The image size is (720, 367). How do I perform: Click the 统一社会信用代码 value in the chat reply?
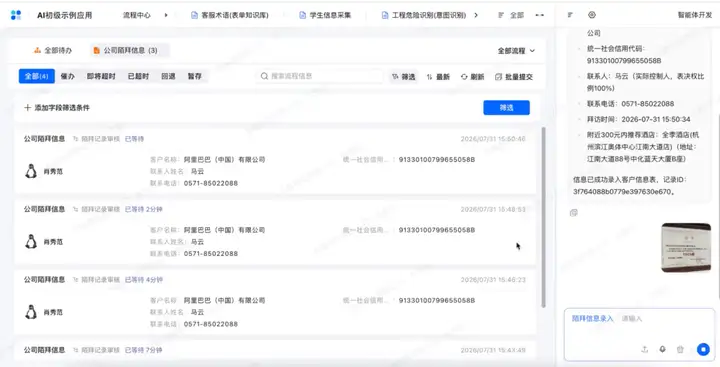pyautogui.click(x=624, y=61)
